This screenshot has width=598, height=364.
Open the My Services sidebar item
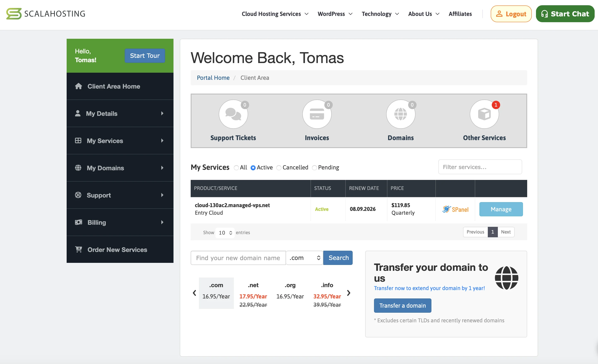click(120, 140)
